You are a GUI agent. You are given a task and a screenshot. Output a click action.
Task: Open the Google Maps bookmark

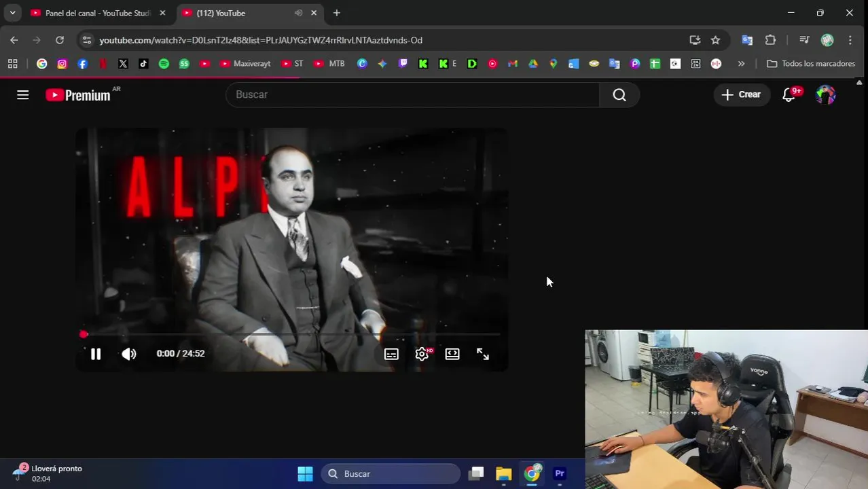pyautogui.click(x=554, y=63)
